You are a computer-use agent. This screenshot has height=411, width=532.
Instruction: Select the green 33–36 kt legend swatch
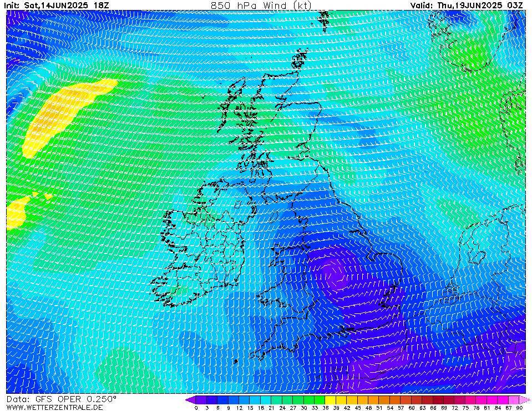point(320,400)
